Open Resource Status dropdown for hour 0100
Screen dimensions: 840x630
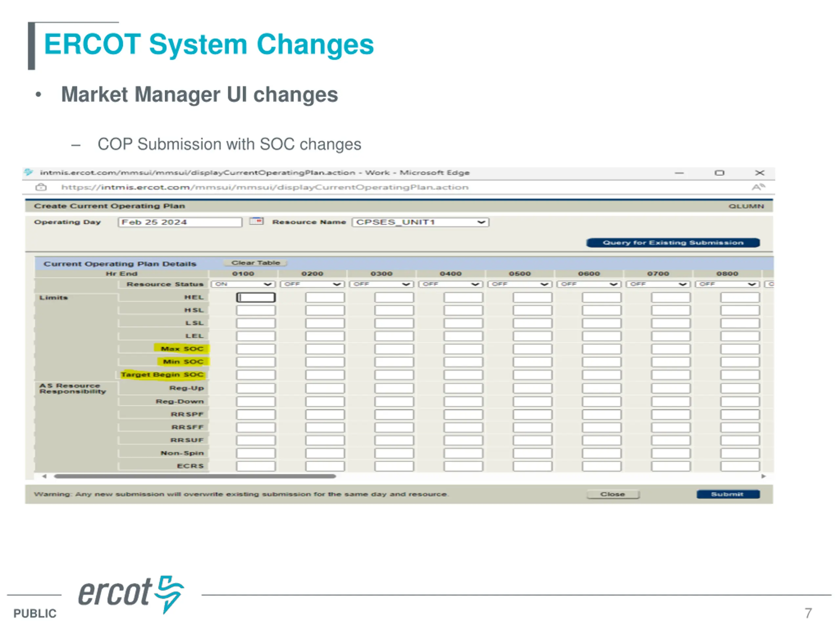[x=243, y=284]
